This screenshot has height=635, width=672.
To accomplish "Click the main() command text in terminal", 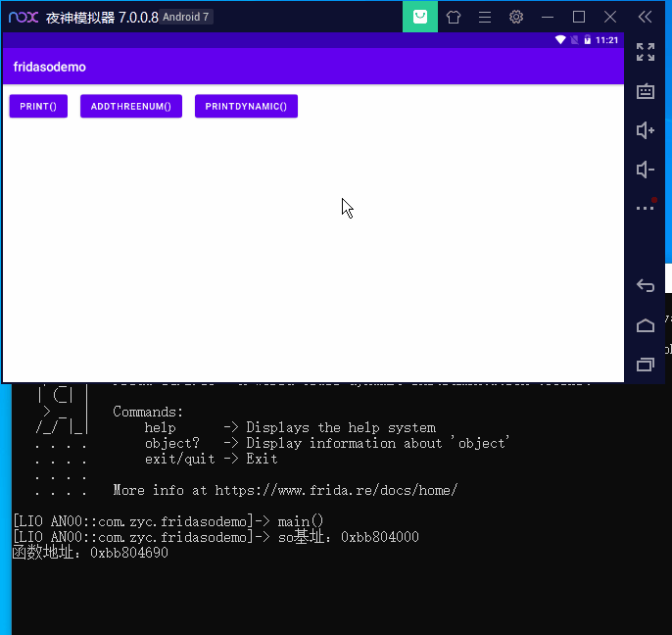I will click(300, 521).
